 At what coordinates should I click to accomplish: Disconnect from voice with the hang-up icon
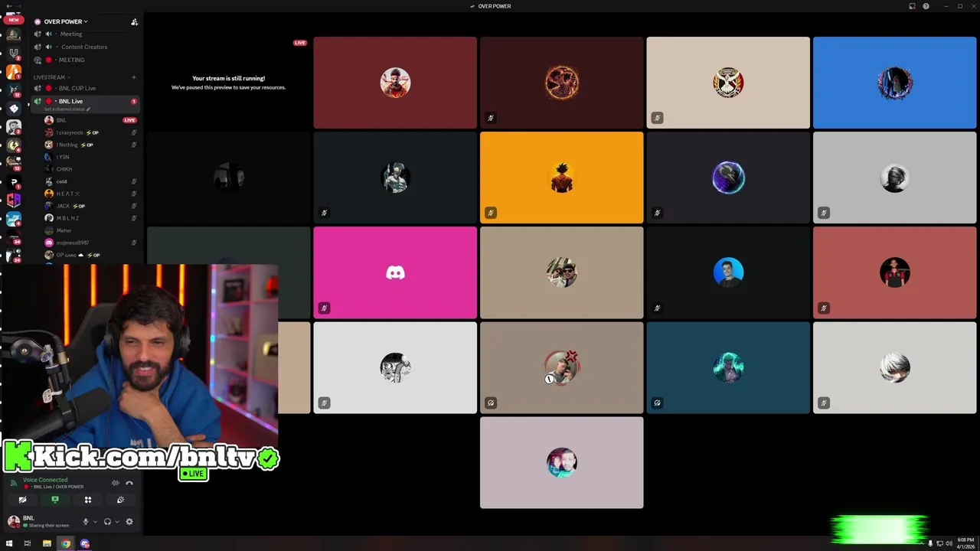[x=129, y=483]
